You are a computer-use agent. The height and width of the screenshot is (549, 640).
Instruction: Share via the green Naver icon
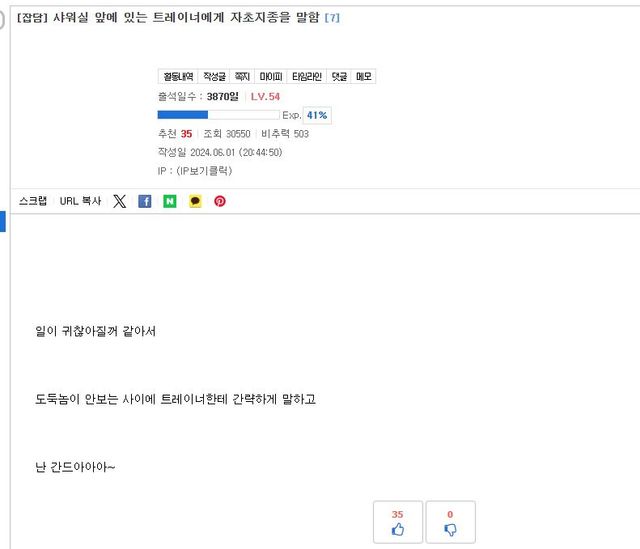[170, 201]
